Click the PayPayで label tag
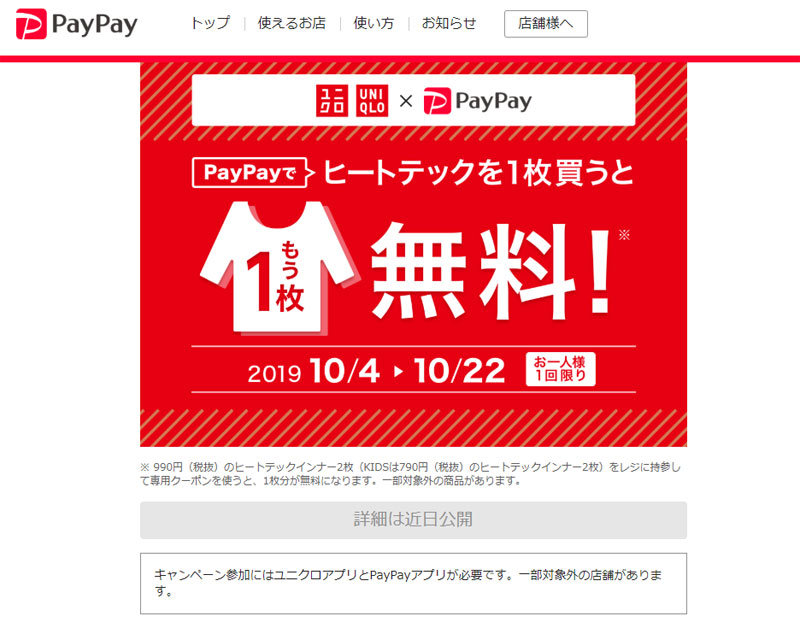800x622 pixels. point(250,172)
